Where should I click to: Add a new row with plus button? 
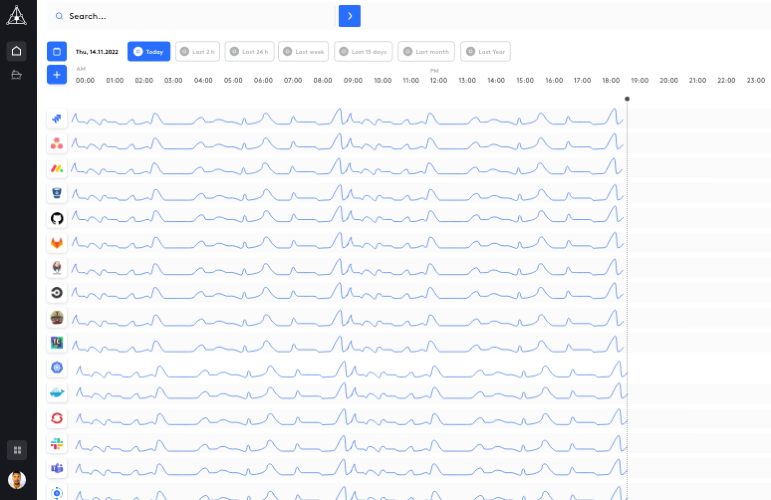(x=57, y=75)
